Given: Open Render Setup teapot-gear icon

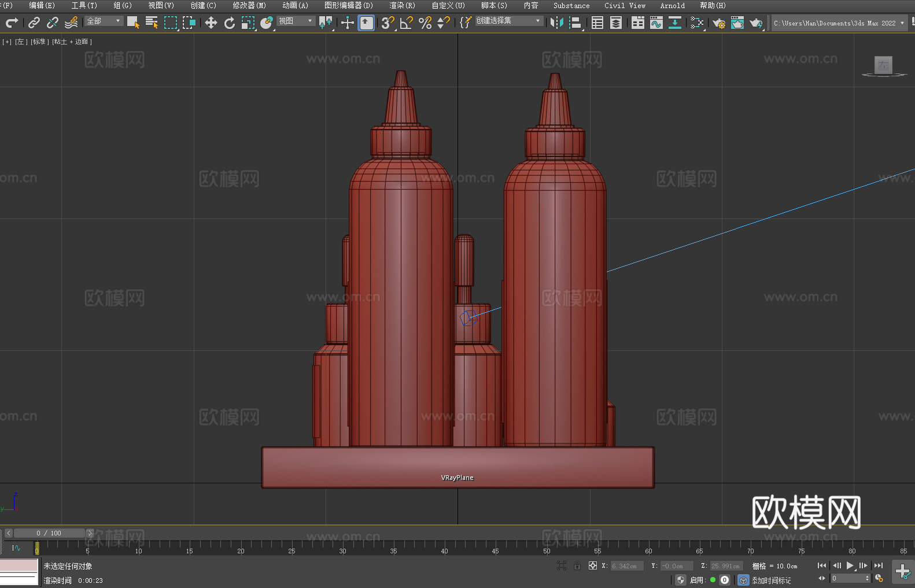Looking at the screenshot, I should (719, 23).
